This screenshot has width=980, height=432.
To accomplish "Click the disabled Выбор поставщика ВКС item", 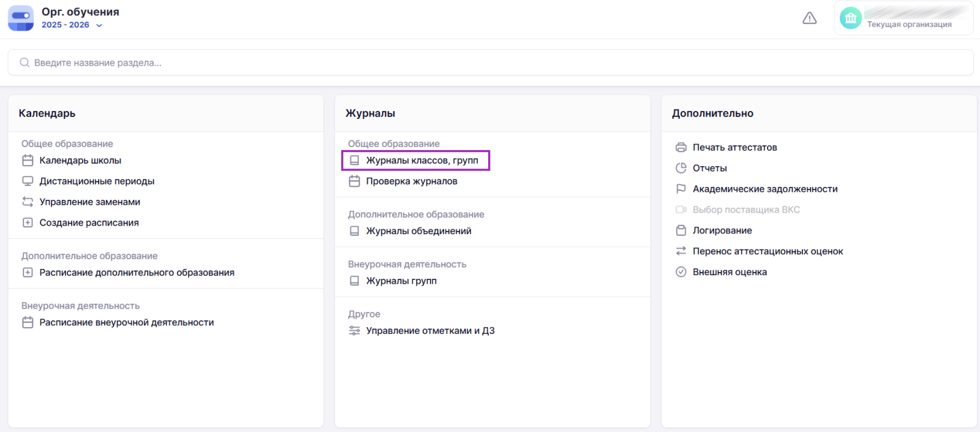I will pos(746,210).
